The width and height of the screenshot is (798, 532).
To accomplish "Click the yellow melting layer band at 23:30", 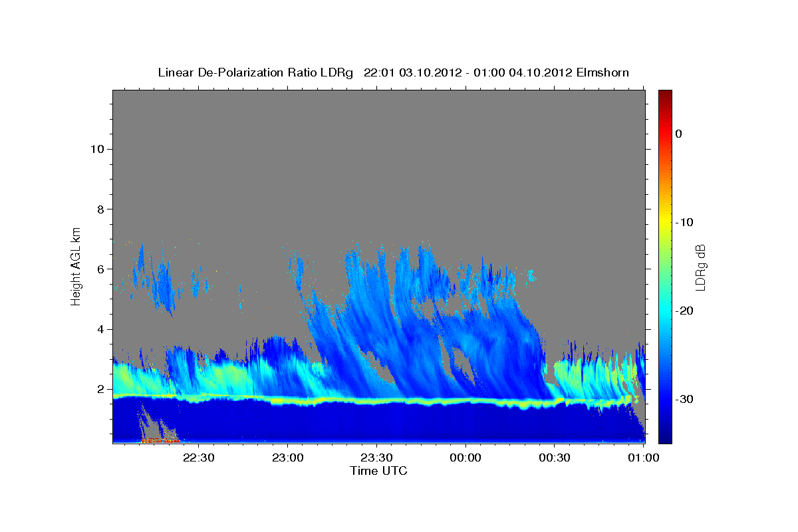I will pyautogui.click(x=376, y=400).
